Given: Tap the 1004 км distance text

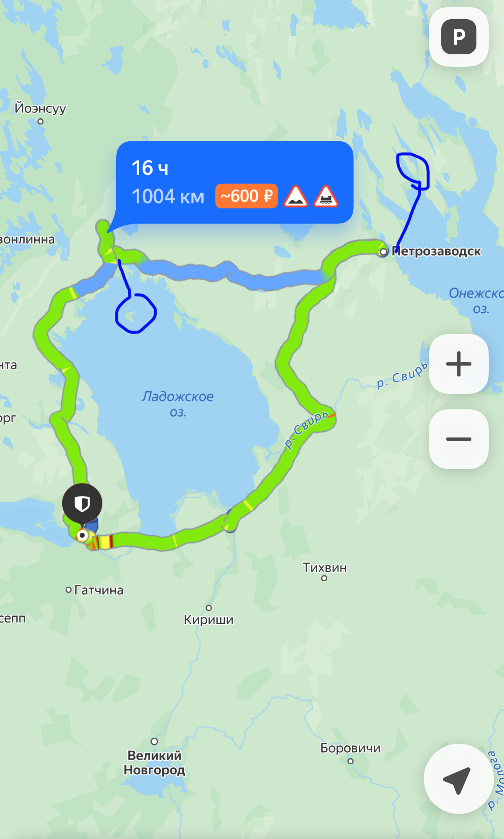Looking at the screenshot, I should click(168, 196).
